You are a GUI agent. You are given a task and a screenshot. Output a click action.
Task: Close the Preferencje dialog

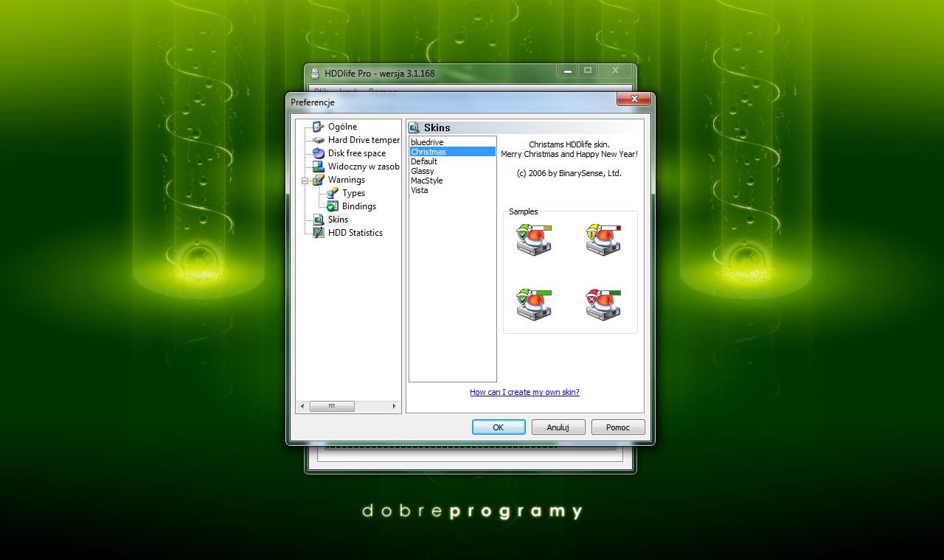[x=634, y=99]
